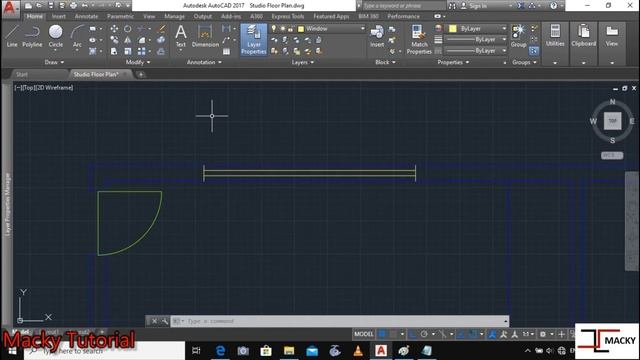
Task: Click the Group tool icon
Action: click(518, 36)
